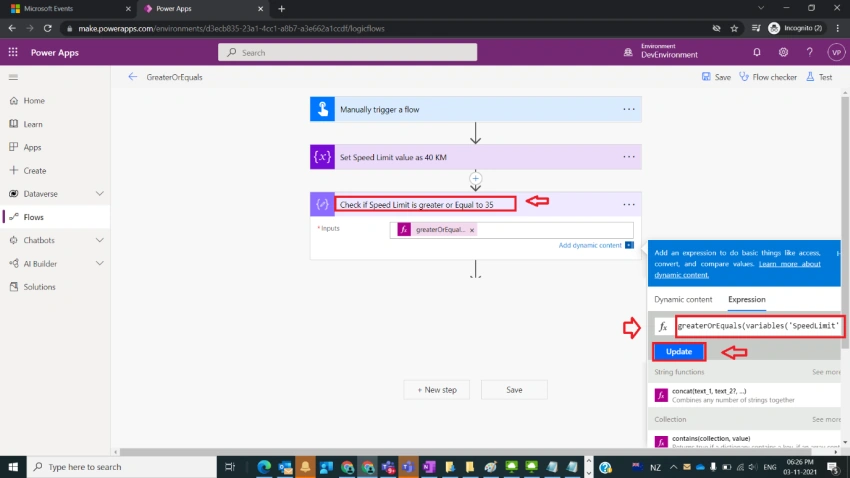
Task: Click the Compose step icon
Action: click(x=323, y=205)
